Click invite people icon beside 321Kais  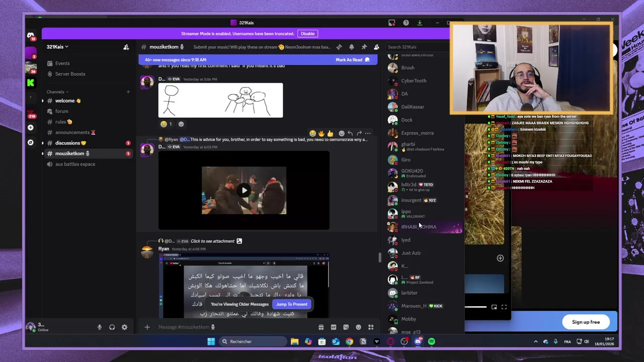coord(126,47)
